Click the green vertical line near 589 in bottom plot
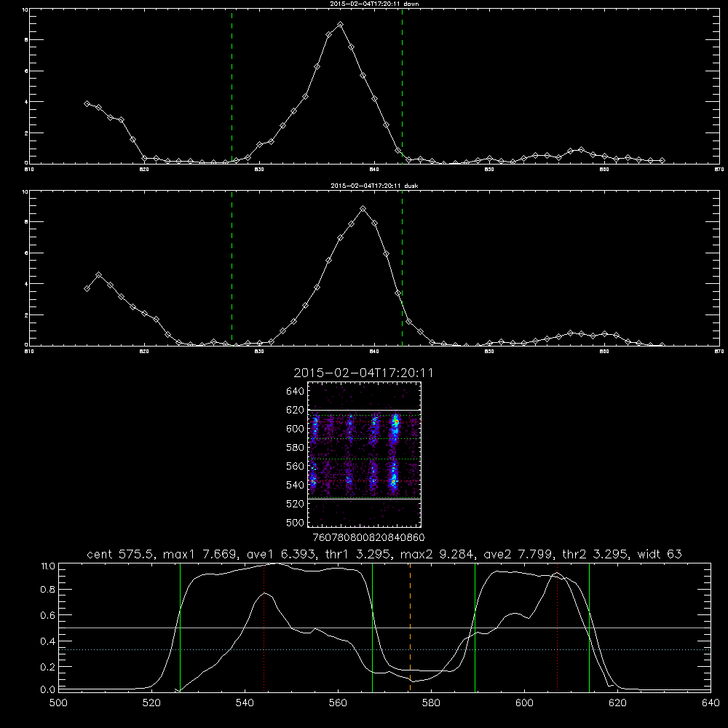Screen dimensions: 728x728 [x=475, y=628]
